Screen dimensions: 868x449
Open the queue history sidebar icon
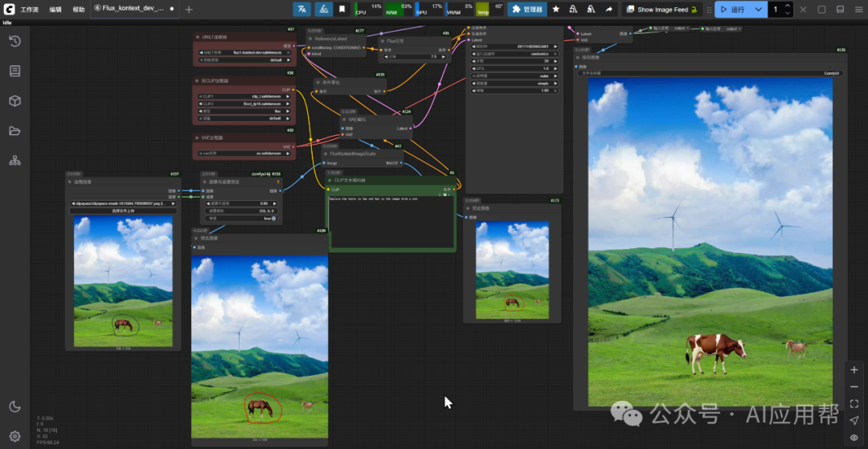pos(14,42)
